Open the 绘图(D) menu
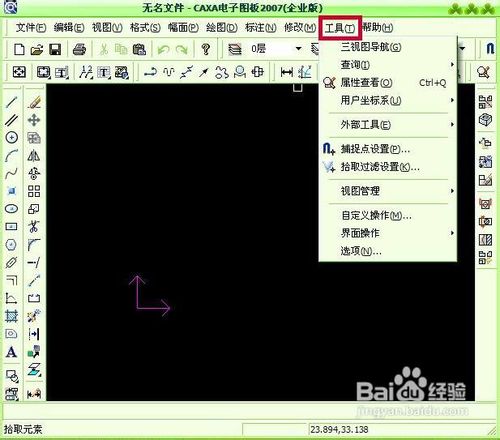The height and width of the screenshot is (440, 500). [x=222, y=27]
